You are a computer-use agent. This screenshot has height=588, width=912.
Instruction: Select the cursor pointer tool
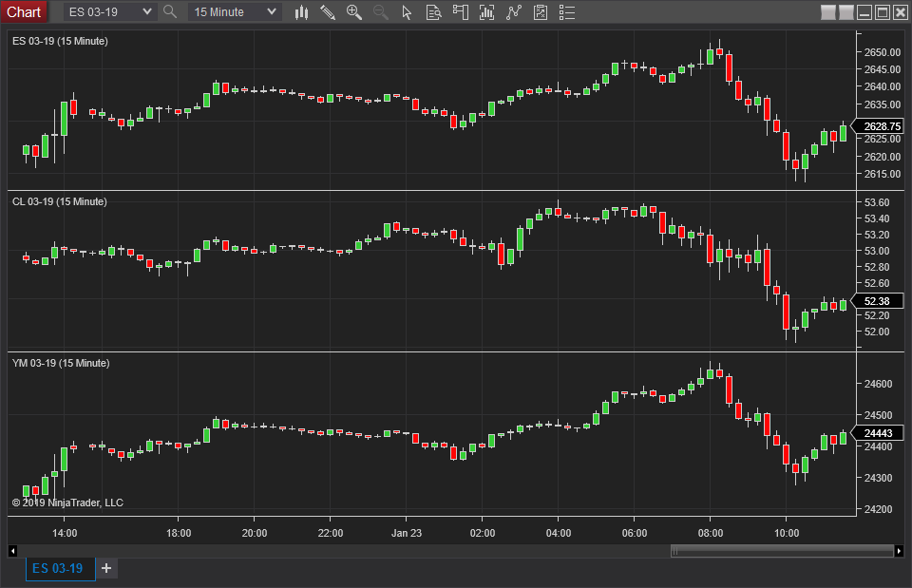[x=407, y=12]
